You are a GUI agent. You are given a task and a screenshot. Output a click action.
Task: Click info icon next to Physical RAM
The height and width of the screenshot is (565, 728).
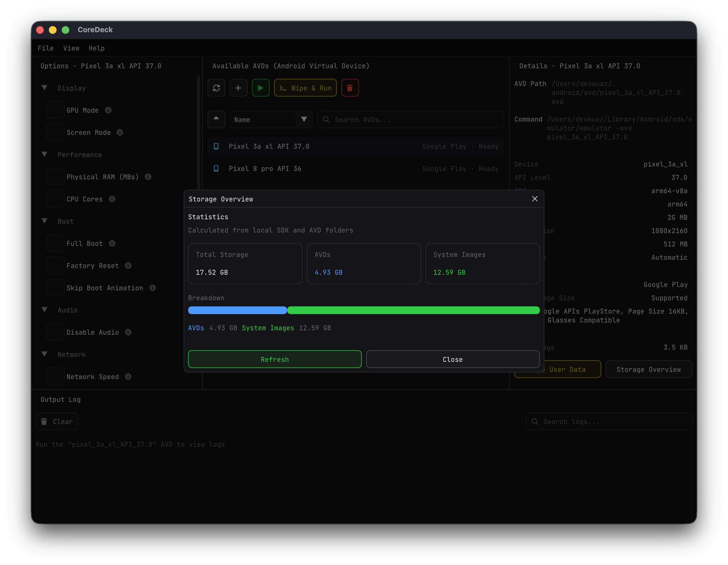click(x=148, y=177)
